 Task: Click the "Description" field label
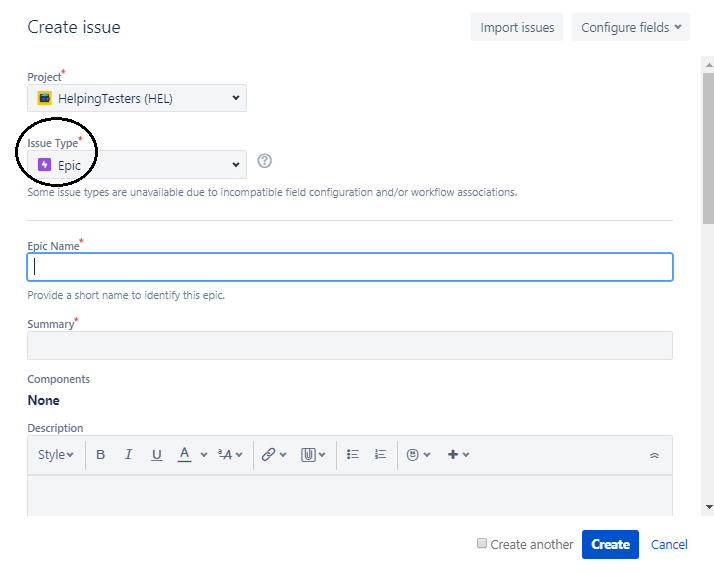[x=55, y=428]
